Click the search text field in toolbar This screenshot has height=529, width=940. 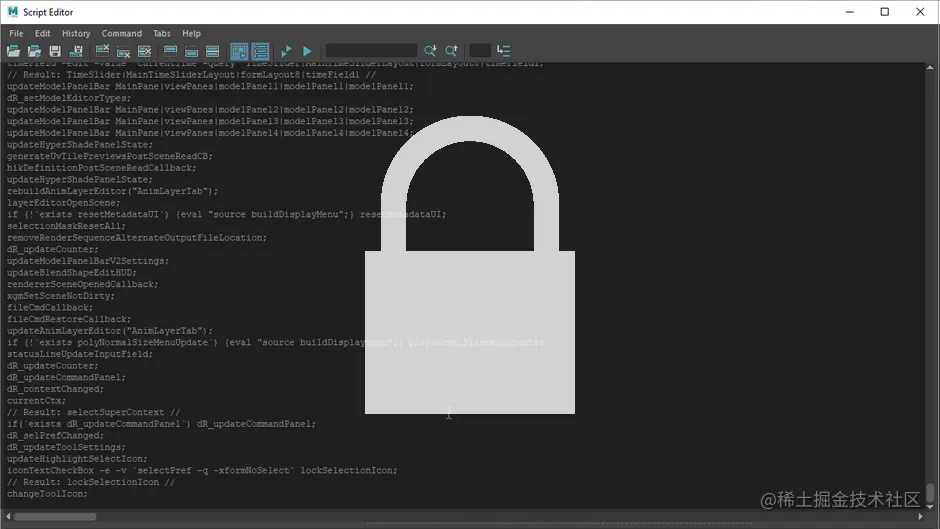coord(371,50)
